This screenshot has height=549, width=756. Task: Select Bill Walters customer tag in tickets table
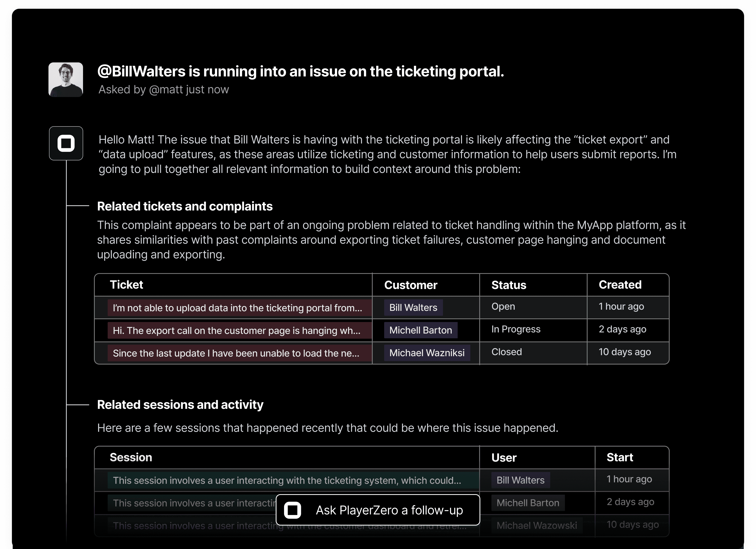[x=413, y=307]
